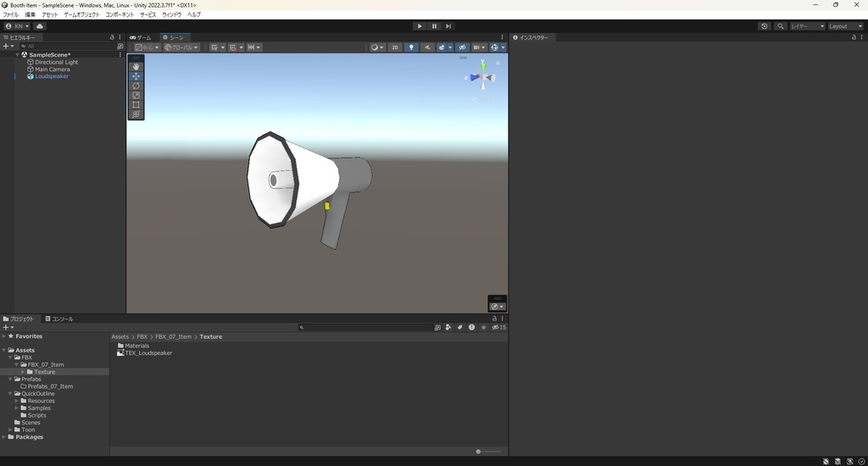Select the Rotate tool
The image size is (868, 466).
click(x=136, y=86)
